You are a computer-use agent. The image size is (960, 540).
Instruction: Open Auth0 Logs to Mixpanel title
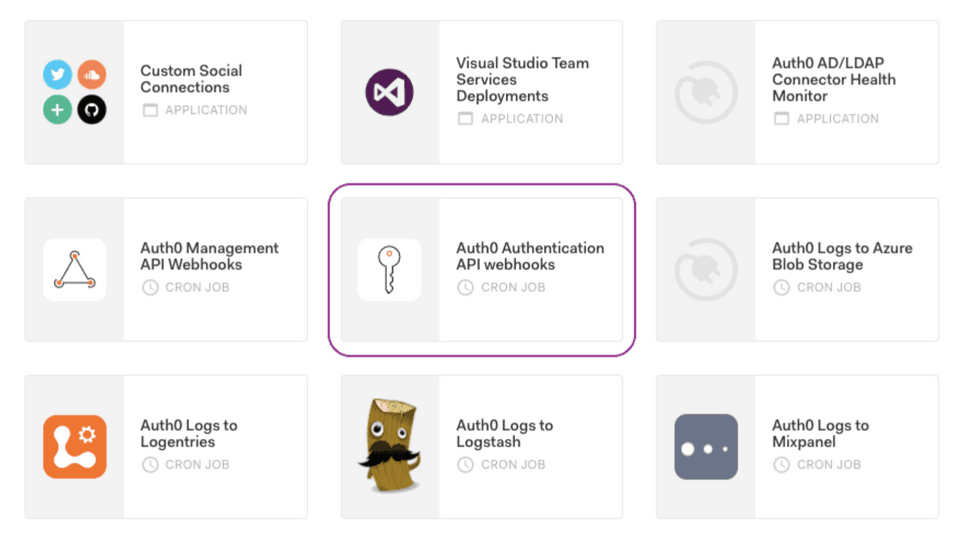pyautogui.click(x=820, y=433)
